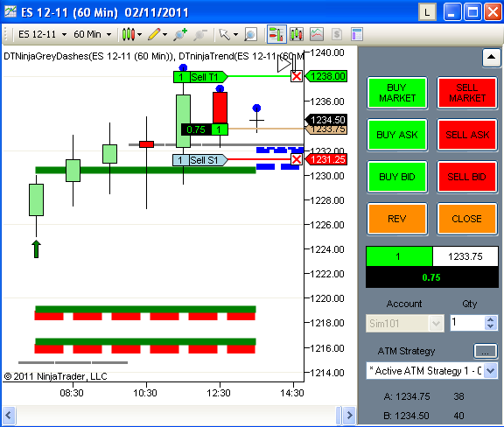Open ATM Strategy settings ellipsis button

pyautogui.click(x=486, y=352)
